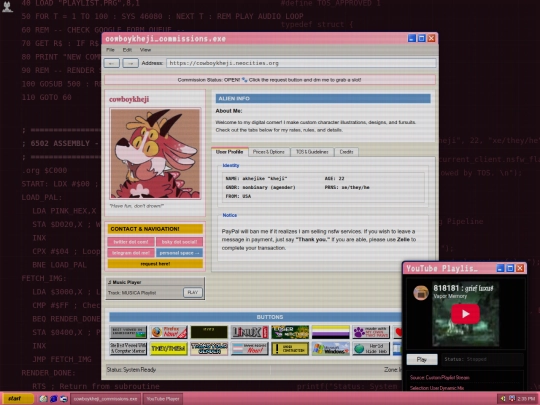This screenshot has height=405, width=540.
Task: Open the File menu
Action: [x=110, y=50]
